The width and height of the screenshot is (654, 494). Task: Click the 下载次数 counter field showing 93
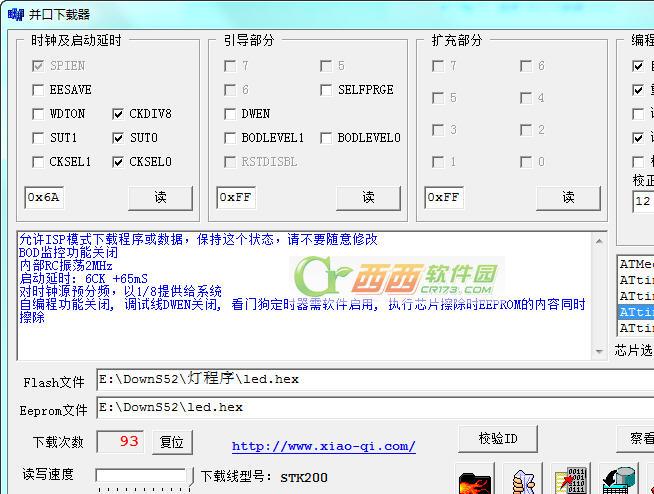pos(121,441)
